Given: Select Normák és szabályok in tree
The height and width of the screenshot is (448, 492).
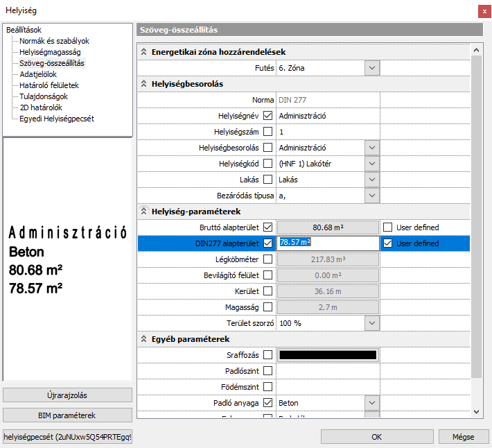Looking at the screenshot, I should tap(54, 41).
